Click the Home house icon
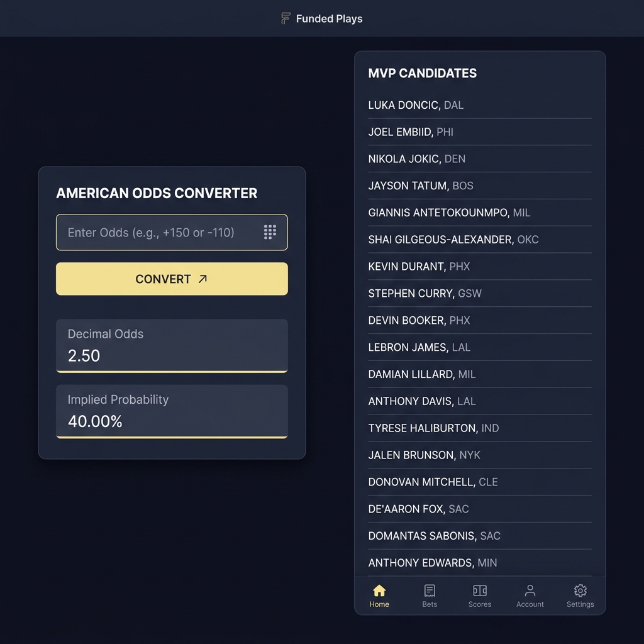The height and width of the screenshot is (644, 644). pyautogui.click(x=379, y=591)
